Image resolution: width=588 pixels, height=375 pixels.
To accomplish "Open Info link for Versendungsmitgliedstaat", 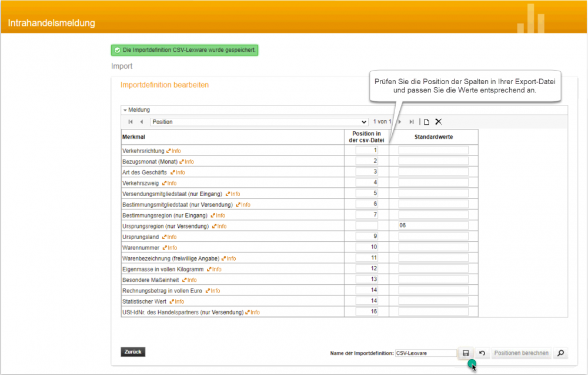I will click(233, 194).
